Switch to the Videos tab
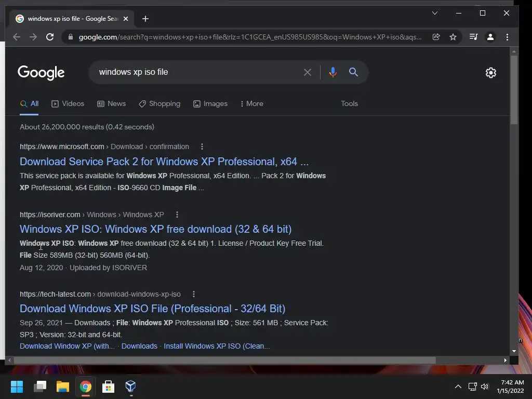 click(x=68, y=104)
